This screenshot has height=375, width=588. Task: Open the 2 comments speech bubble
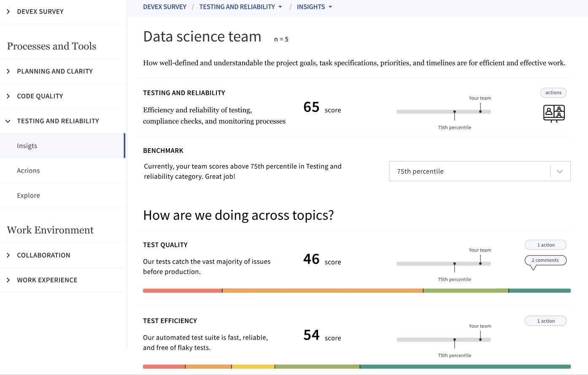click(x=545, y=261)
